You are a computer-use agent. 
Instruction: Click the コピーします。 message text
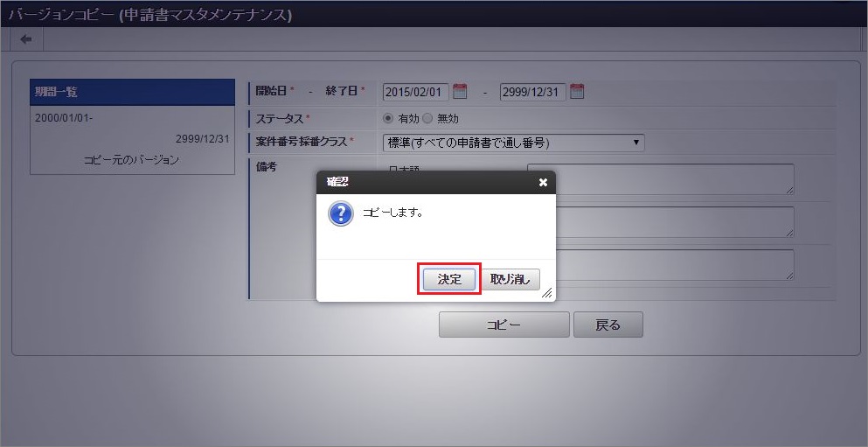[x=393, y=213]
